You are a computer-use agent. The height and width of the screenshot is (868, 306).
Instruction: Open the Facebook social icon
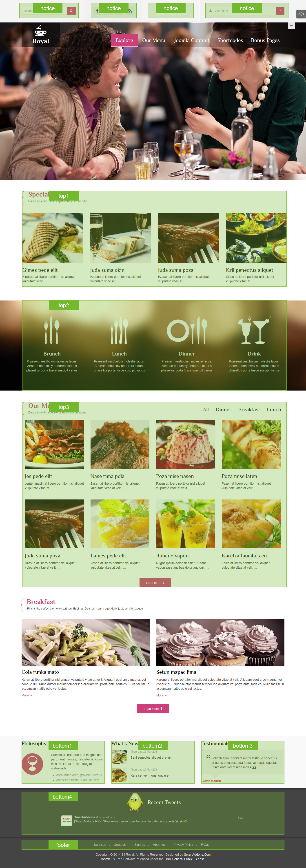(97, 11)
